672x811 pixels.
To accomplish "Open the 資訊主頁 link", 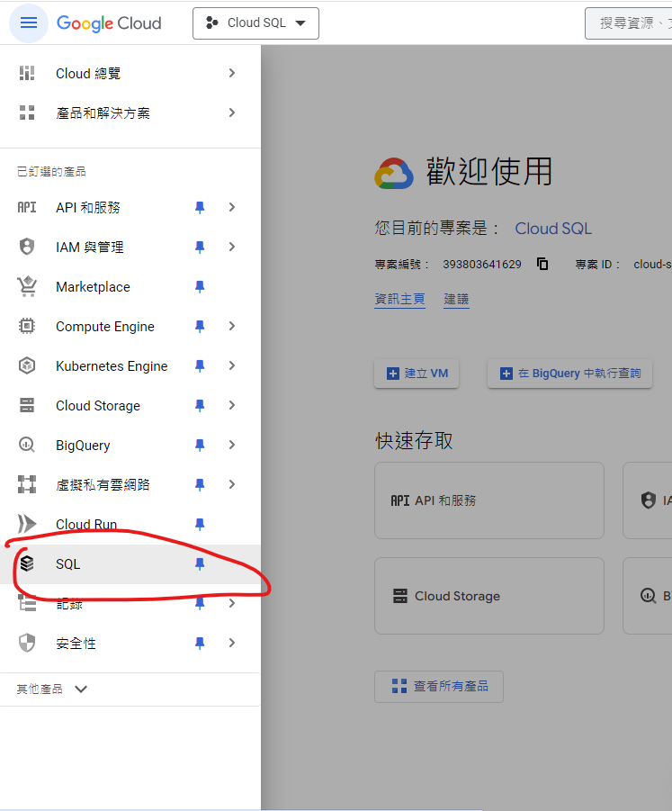I will pos(399,300).
